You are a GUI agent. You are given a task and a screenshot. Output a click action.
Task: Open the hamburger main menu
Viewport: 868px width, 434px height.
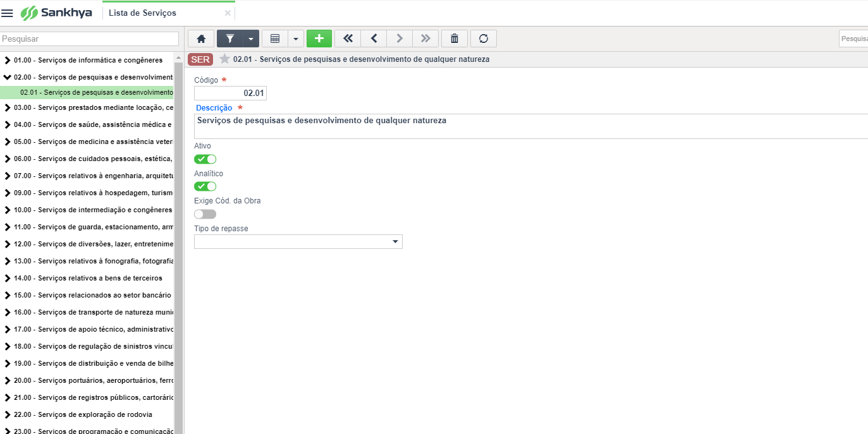pyautogui.click(x=8, y=13)
